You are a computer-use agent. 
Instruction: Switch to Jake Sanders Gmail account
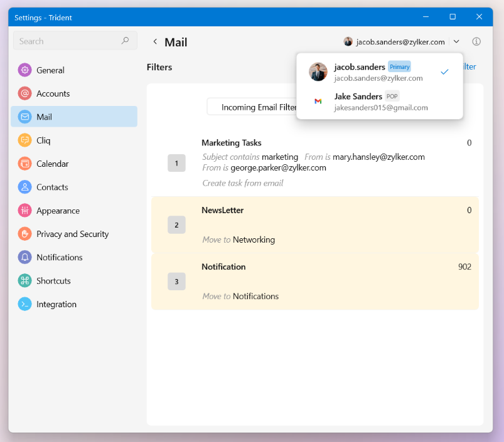tap(378, 102)
